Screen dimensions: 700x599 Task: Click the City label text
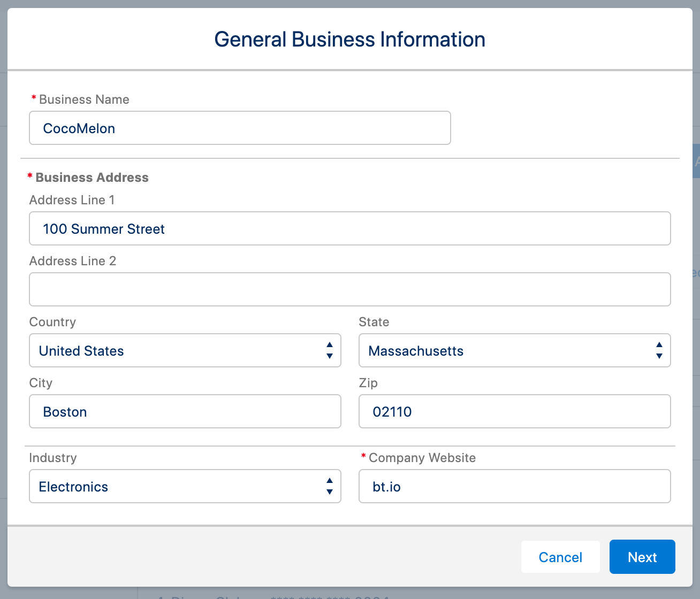coord(41,383)
